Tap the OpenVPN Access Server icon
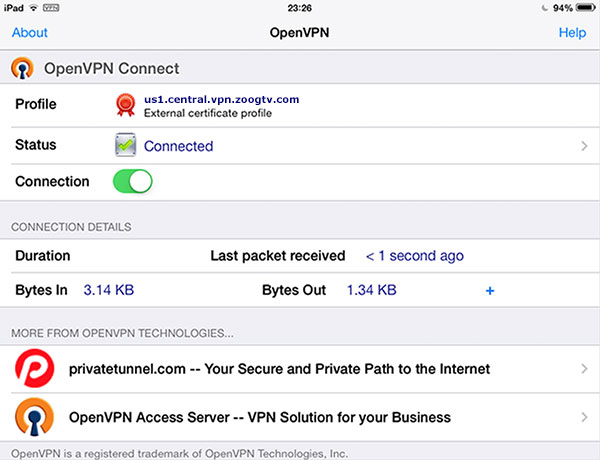This screenshot has width=600, height=460. 33,417
